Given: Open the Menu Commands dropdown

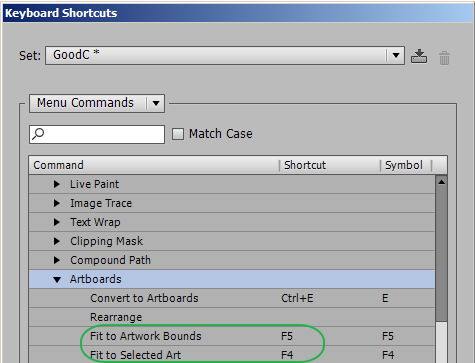Looking at the screenshot, I should point(97,103).
